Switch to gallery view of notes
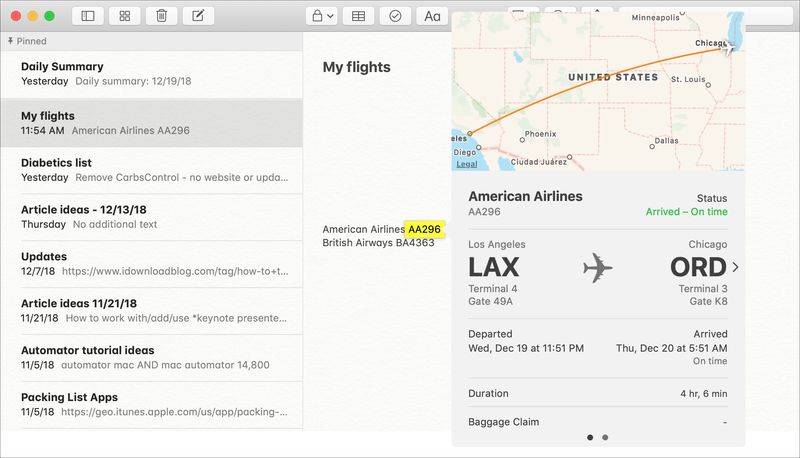 tap(124, 16)
